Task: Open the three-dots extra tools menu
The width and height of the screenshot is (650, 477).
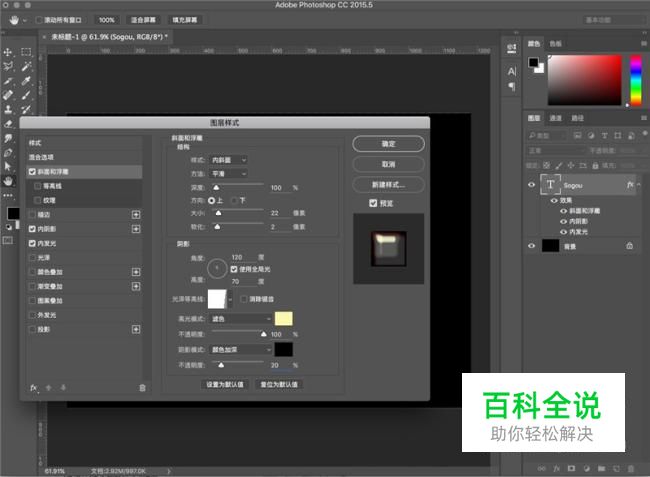Action: pyautogui.click(x=8, y=195)
